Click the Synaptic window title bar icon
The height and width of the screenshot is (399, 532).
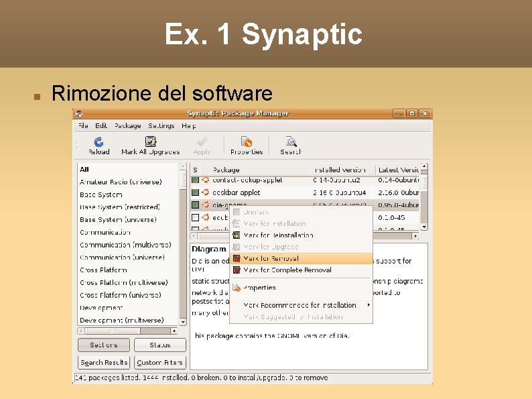(x=79, y=113)
